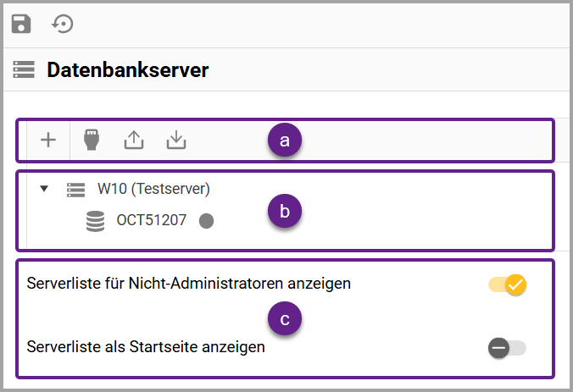Click the server list icon beside Datenbankserver
Image resolution: width=573 pixels, height=392 pixels.
click(x=24, y=69)
